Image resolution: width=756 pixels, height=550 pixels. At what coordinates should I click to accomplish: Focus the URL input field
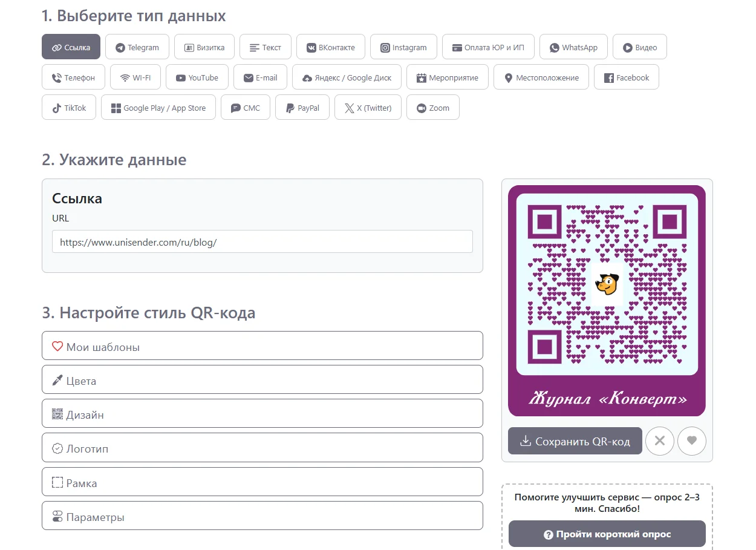point(262,241)
